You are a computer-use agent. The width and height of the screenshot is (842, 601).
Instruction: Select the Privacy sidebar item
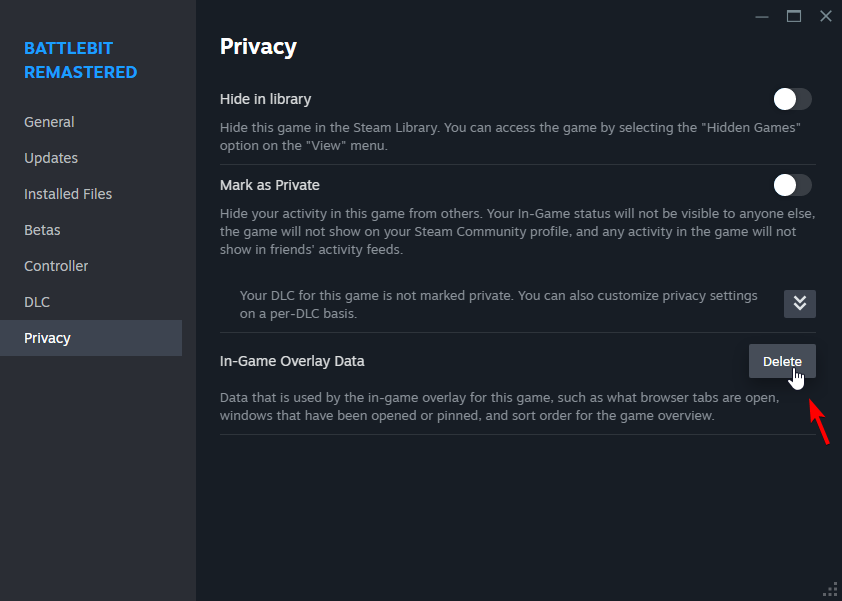(x=47, y=338)
